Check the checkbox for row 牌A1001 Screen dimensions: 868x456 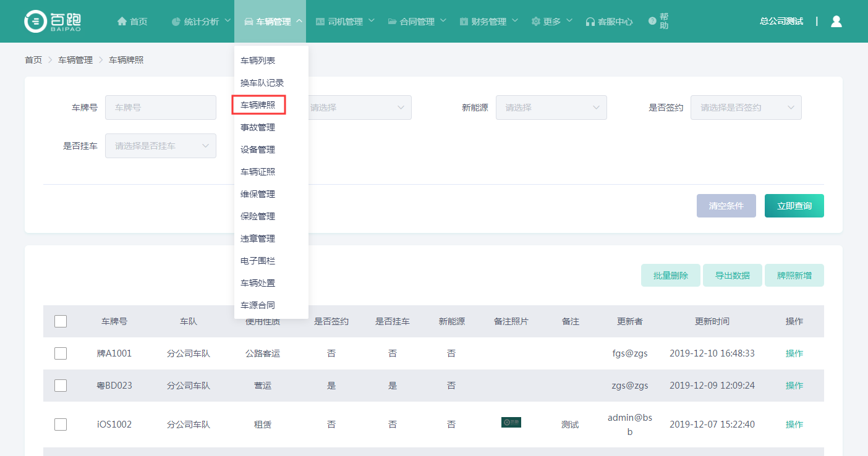pyautogui.click(x=61, y=353)
